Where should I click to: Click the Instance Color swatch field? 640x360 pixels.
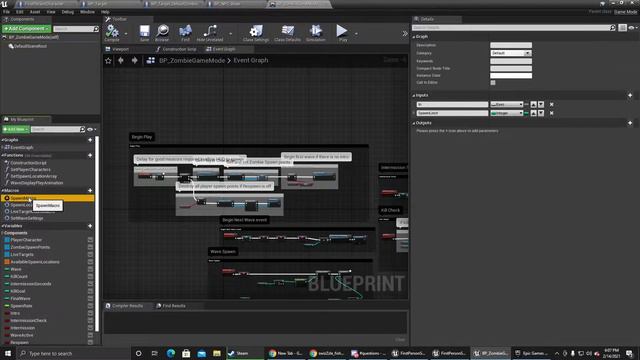coord(511,76)
